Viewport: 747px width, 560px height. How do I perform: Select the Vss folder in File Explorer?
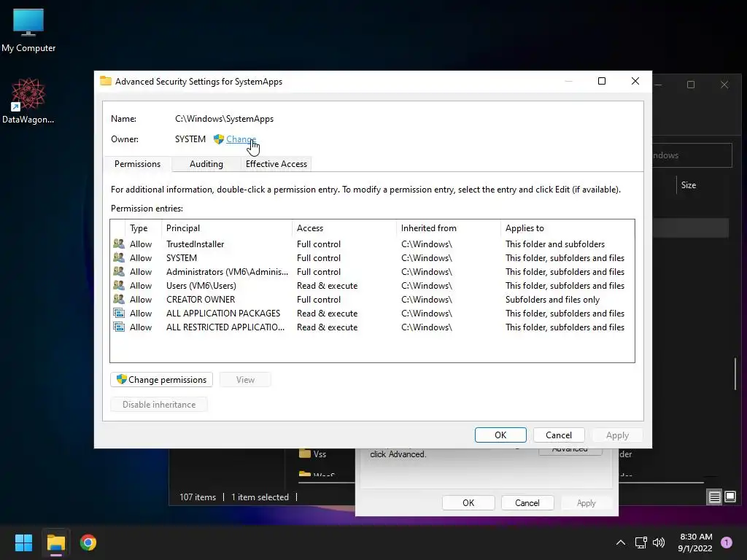313,454
